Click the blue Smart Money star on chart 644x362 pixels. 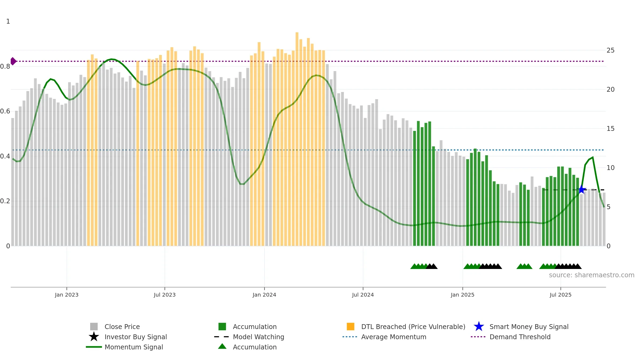click(581, 190)
